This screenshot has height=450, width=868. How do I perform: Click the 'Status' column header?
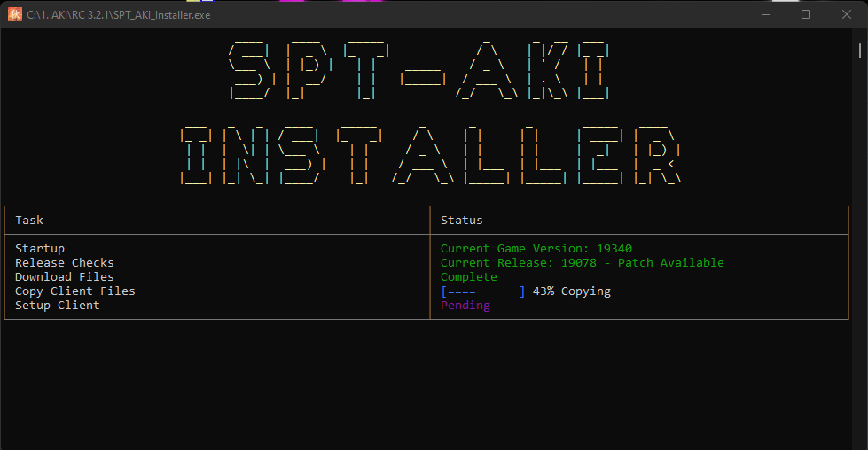(462, 220)
